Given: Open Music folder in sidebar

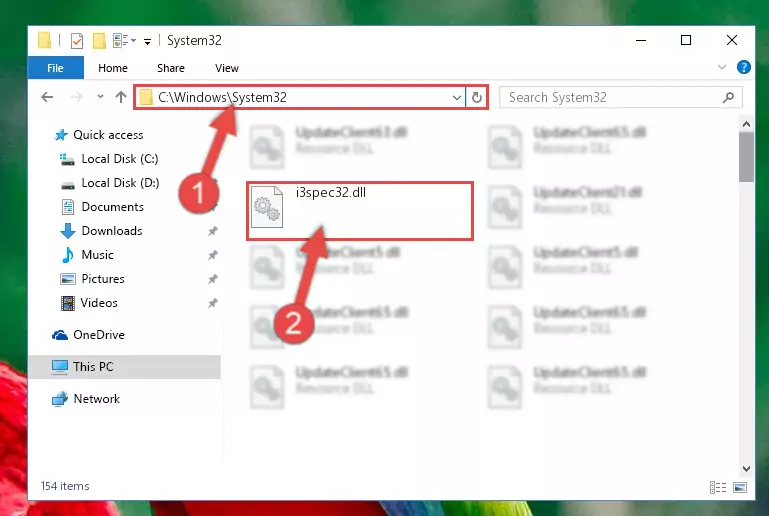Looking at the screenshot, I should (x=97, y=255).
